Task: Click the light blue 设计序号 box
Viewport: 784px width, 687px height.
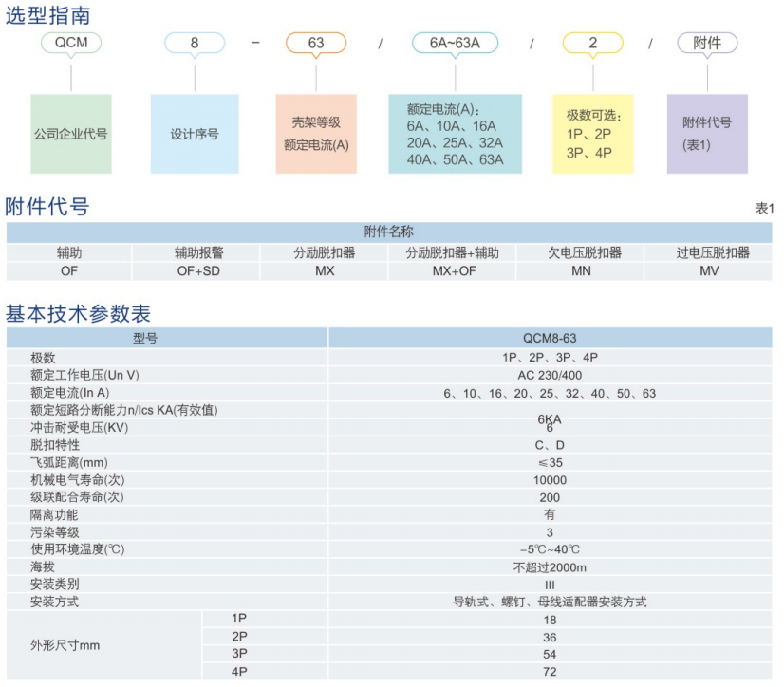Action: [x=195, y=134]
